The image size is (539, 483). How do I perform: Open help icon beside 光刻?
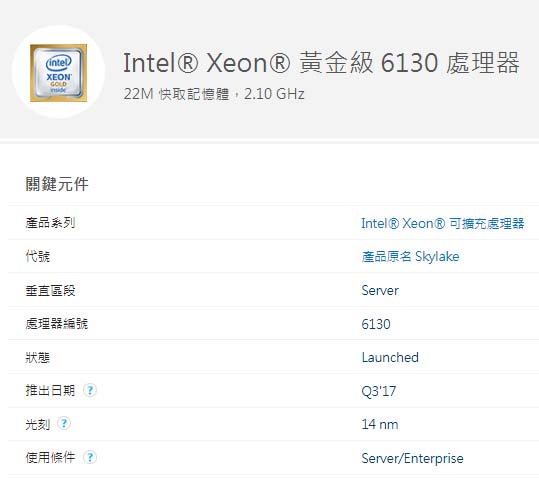point(64,424)
